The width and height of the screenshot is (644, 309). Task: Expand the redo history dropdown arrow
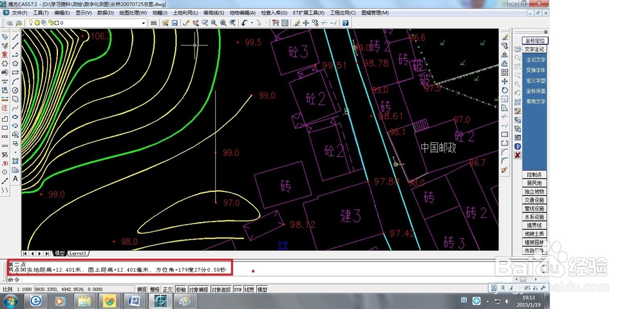tap(266, 23)
